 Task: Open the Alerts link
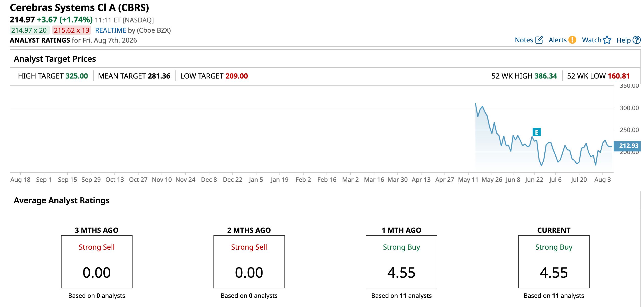pos(557,40)
